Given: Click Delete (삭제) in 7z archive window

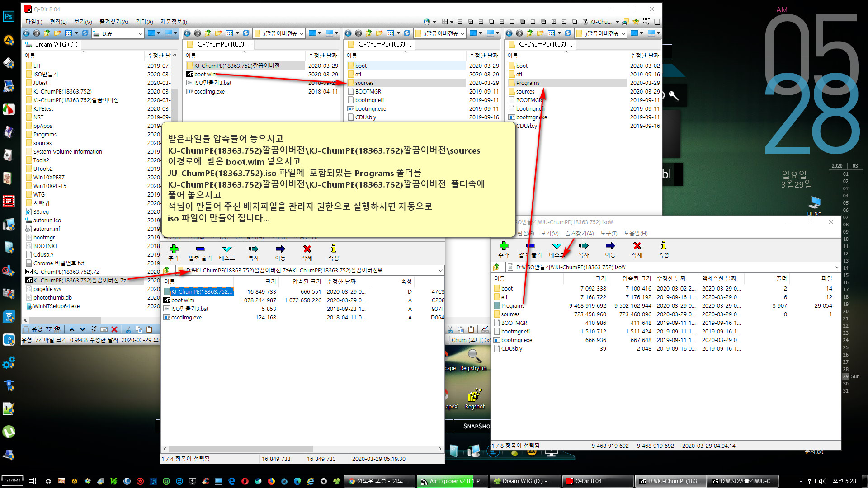Looking at the screenshot, I should [x=307, y=252].
